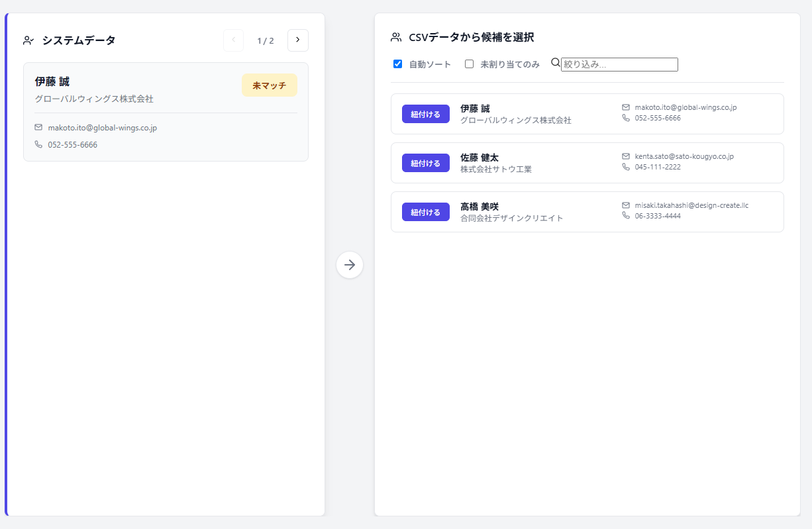Viewport: 812px width, 529px height.
Task: Click the disabled previous page chevron
Action: coord(233,40)
